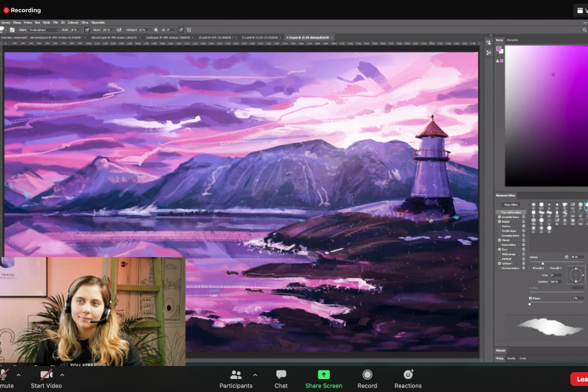Image resolution: width=588 pixels, height=392 pixels.
Task: Toggle the Vyhlazení brush setting checkbox
Action: pos(498,263)
